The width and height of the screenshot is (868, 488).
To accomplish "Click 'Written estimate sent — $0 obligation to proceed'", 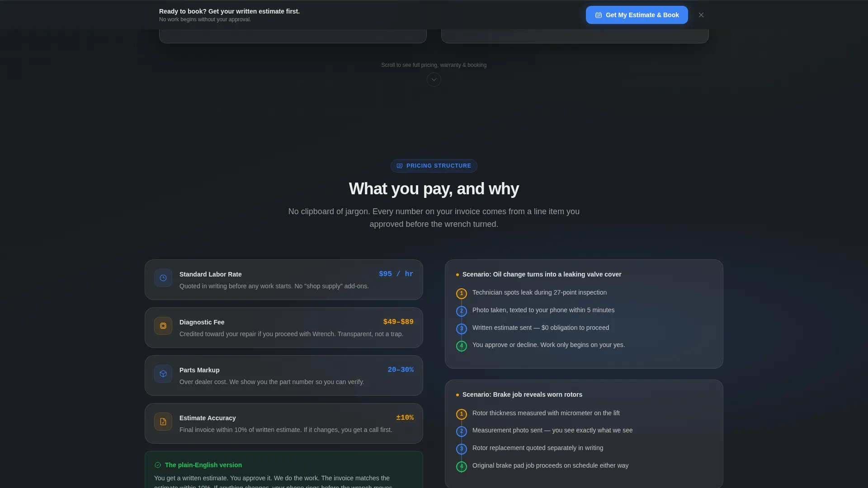I will [x=541, y=328].
